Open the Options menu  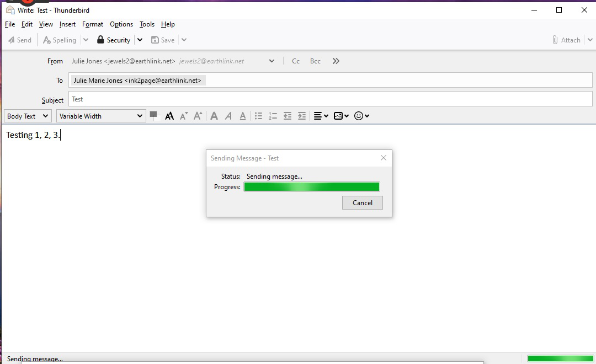(121, 24)
